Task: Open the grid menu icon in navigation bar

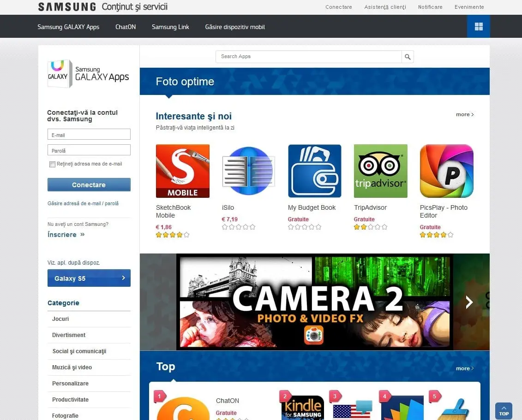Action: pyautogui.click(x=479, y=27)
